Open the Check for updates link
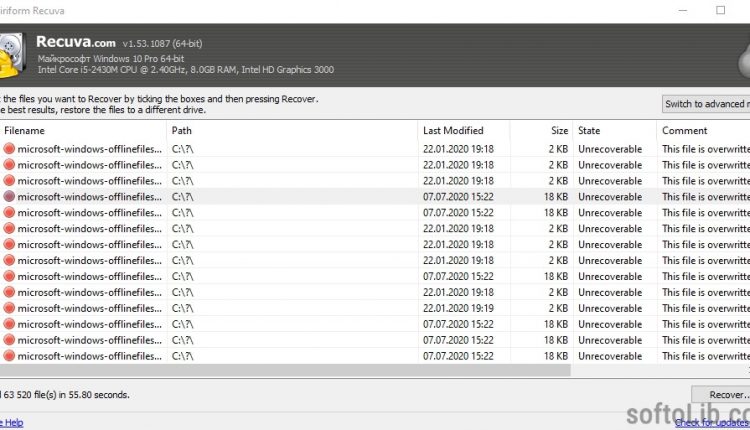Viewport: 750px width, 430px height. 712,422
